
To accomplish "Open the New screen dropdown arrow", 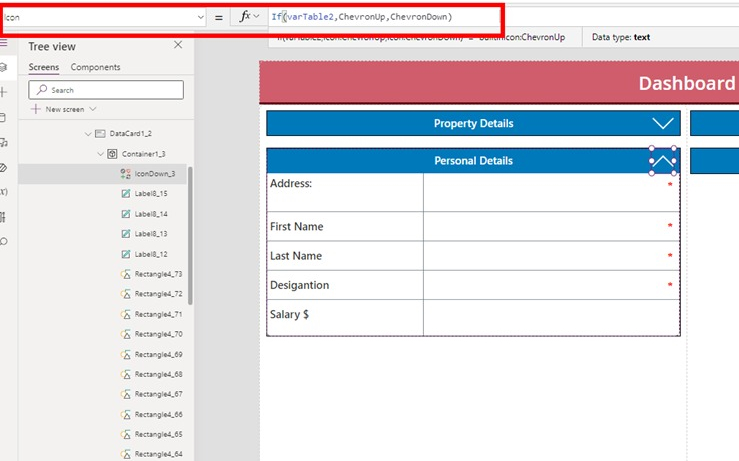I will (93, 109).
